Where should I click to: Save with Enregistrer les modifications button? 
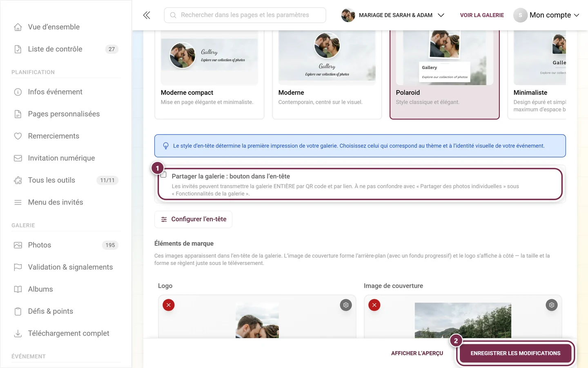[x=515, y=353]
